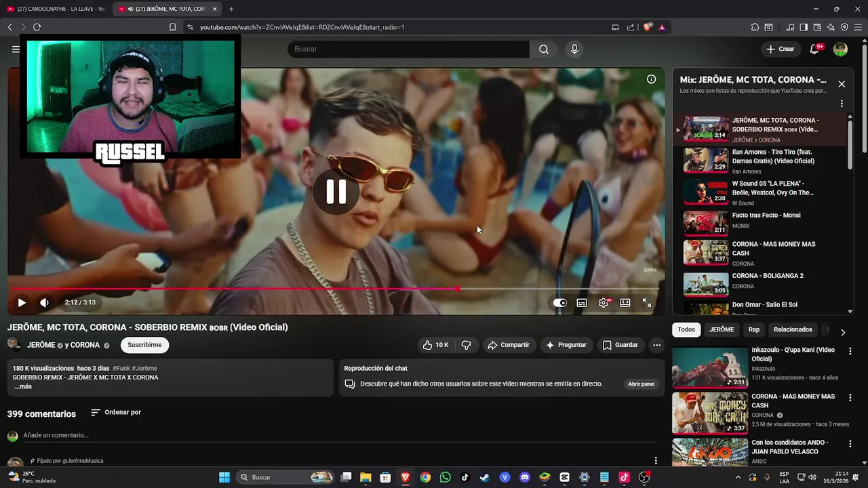Open options for Con los candidatos ANDO
Viewport: 868px width, 488px height.
tap(850, 444)
